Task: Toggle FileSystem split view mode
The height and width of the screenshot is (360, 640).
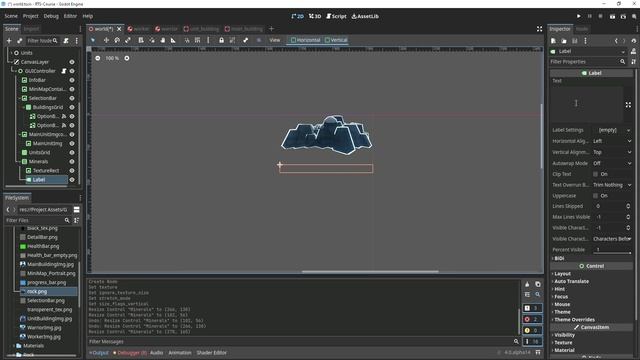Action: click(x=76, y=209)
